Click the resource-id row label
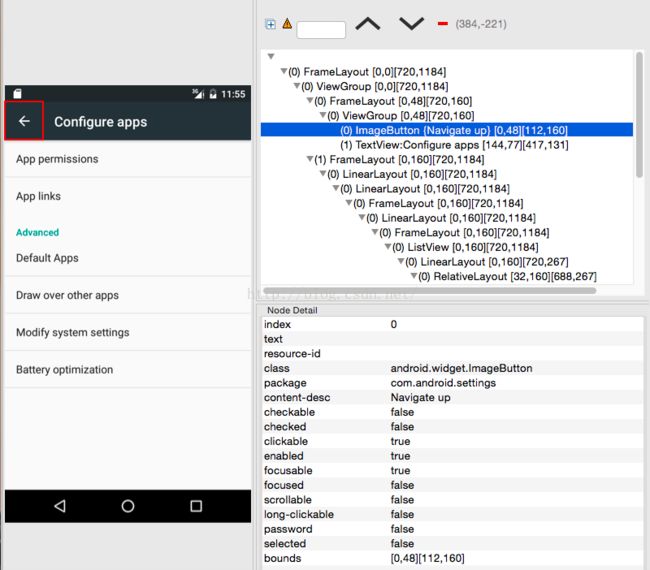This screenshot has height=570, width=650. 292,354
